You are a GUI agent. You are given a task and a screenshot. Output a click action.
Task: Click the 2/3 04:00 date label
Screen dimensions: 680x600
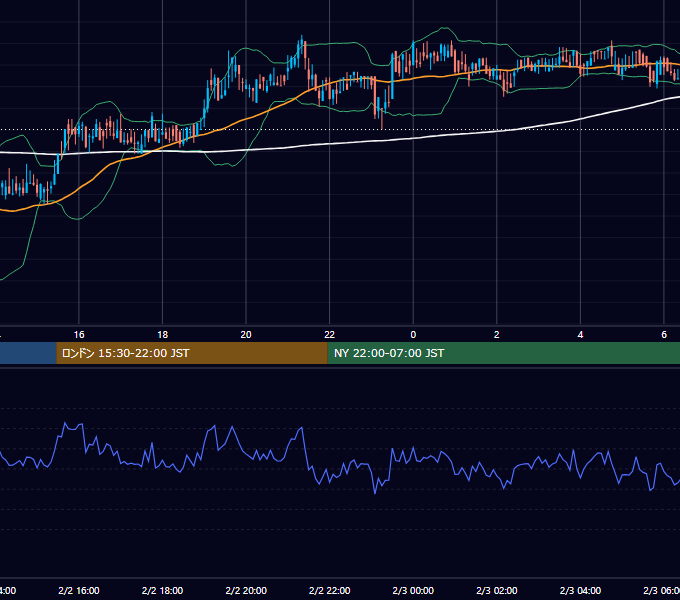[x=580, y=590]
